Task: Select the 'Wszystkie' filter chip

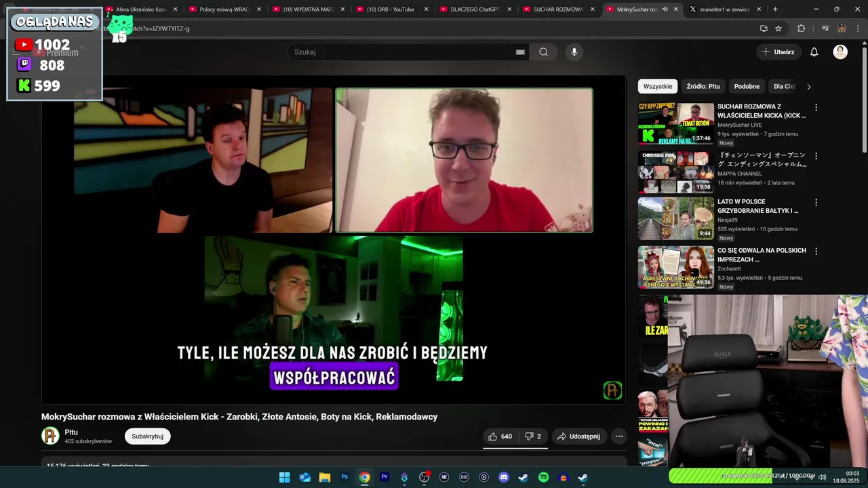Action: coord(658,86)
